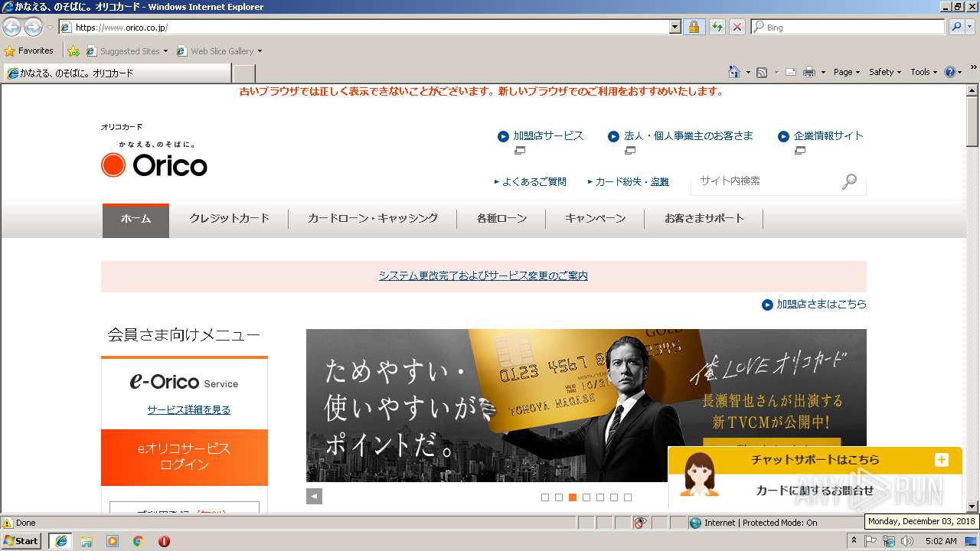Click Add to Favorites Bar icon
Viewport: 980px width, 551px height.
(73, 51)
